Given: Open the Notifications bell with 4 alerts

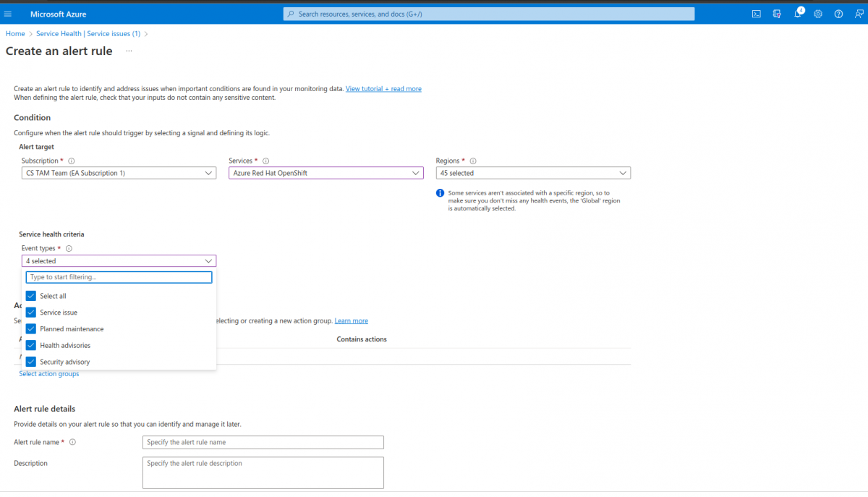Looking at the screenshot, I should [797, 14].
